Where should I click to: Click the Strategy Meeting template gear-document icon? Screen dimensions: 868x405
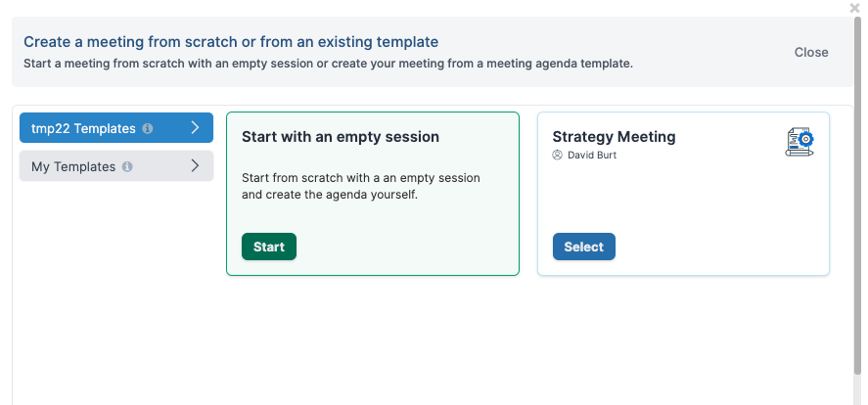[x=799, y=142]
